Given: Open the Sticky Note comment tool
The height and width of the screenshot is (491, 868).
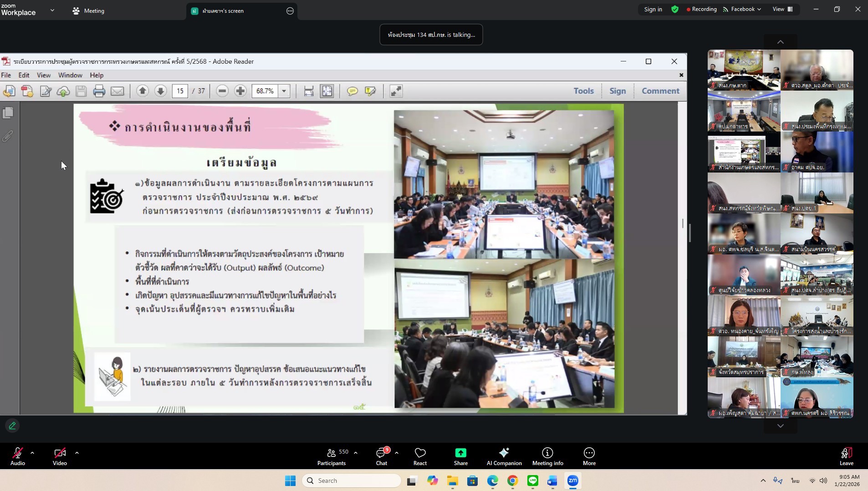Looking at the screenshot, I should click(x=353, y=91).
